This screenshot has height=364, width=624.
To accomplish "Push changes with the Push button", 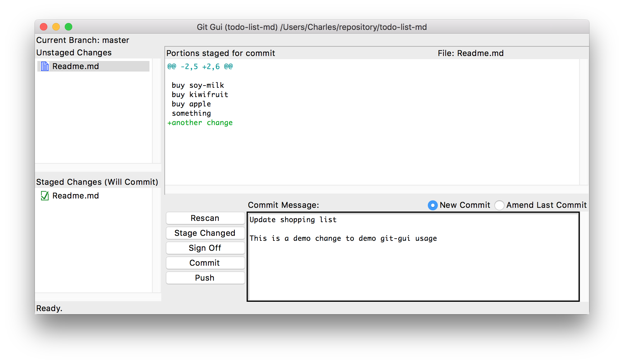I will tap(205, 278).
